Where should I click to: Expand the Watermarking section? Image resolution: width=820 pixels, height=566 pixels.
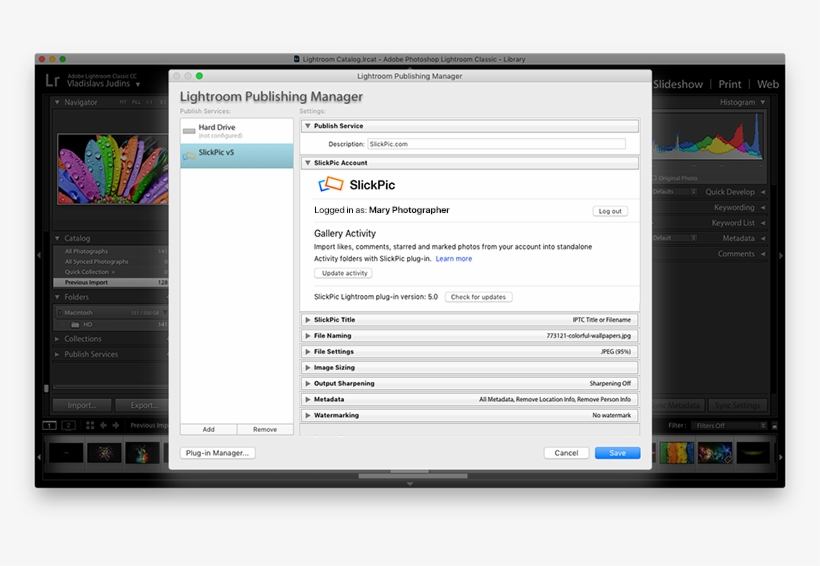[x=308, y=415]
